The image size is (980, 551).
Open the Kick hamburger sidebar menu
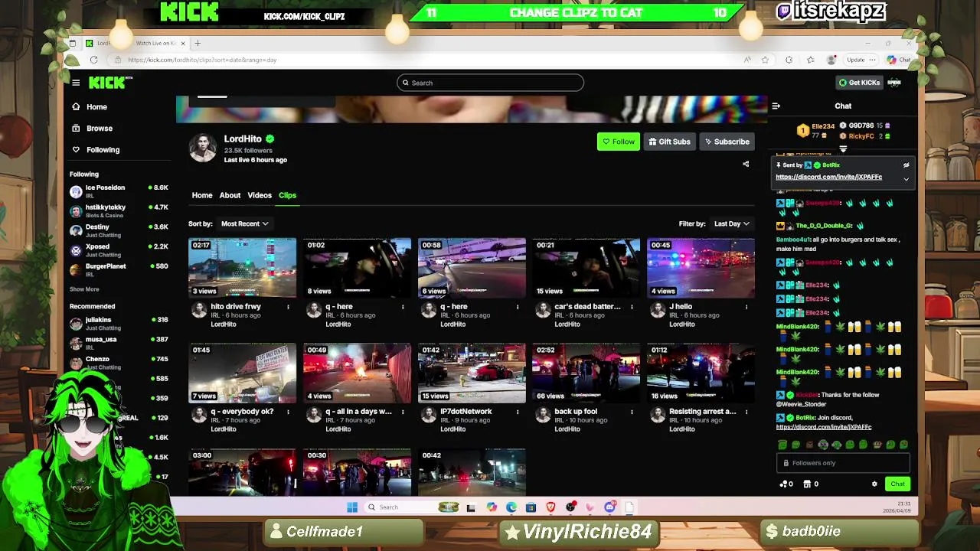tap(76, 83)
